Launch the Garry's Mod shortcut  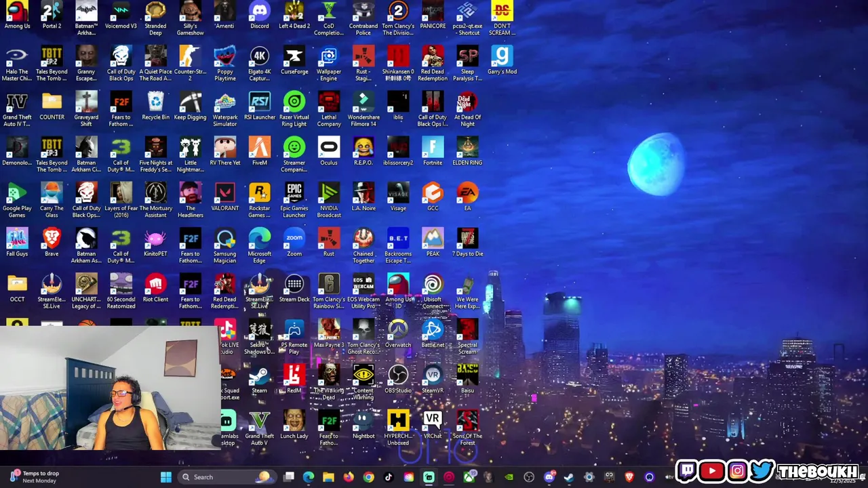502,60
